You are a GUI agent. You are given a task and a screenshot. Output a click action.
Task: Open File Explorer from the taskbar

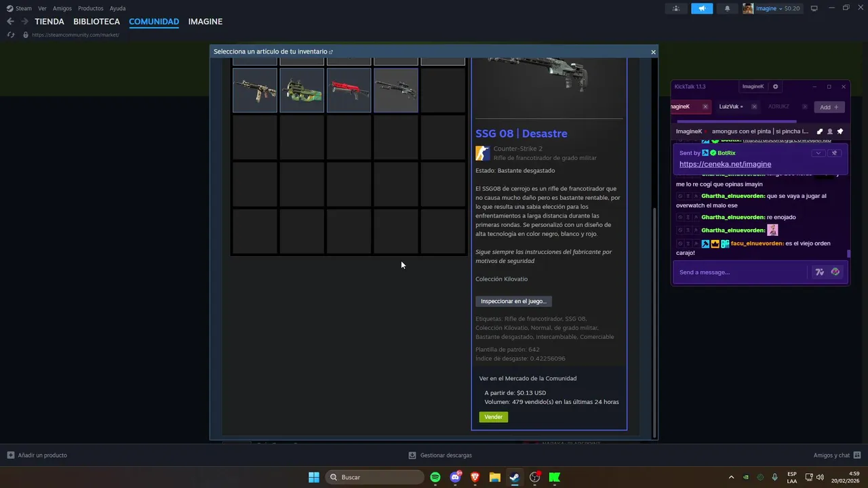click(494, 477)
